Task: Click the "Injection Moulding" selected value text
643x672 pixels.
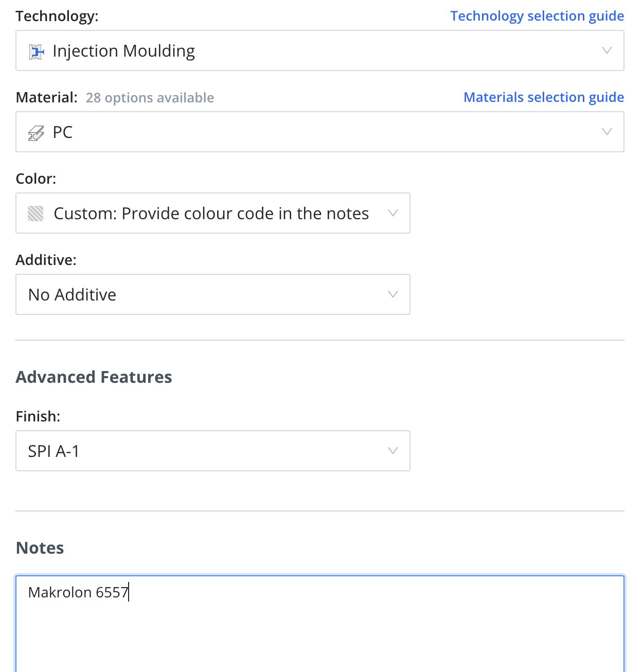Action: point(123,51)
